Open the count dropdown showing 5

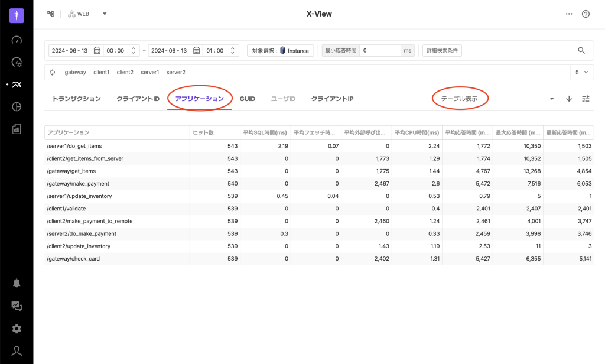pos(581,72)
